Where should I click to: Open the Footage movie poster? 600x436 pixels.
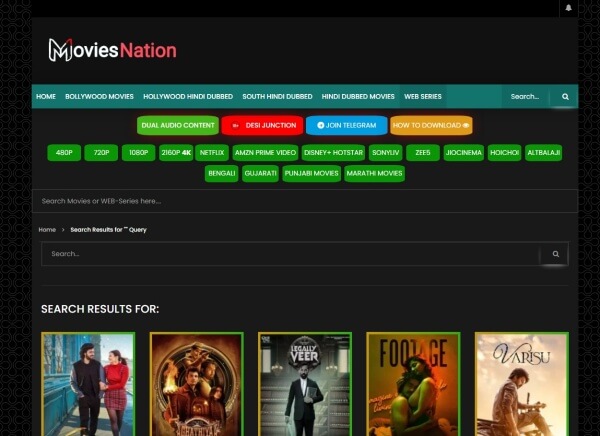413,384
